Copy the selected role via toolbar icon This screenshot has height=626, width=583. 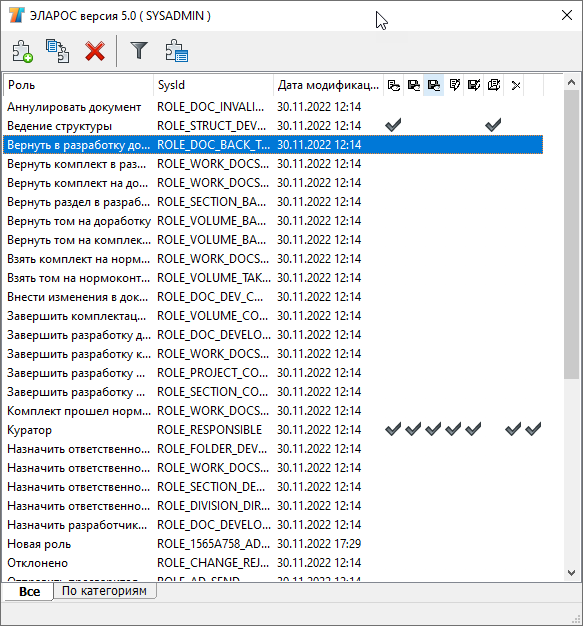click(x=58, y=51)
